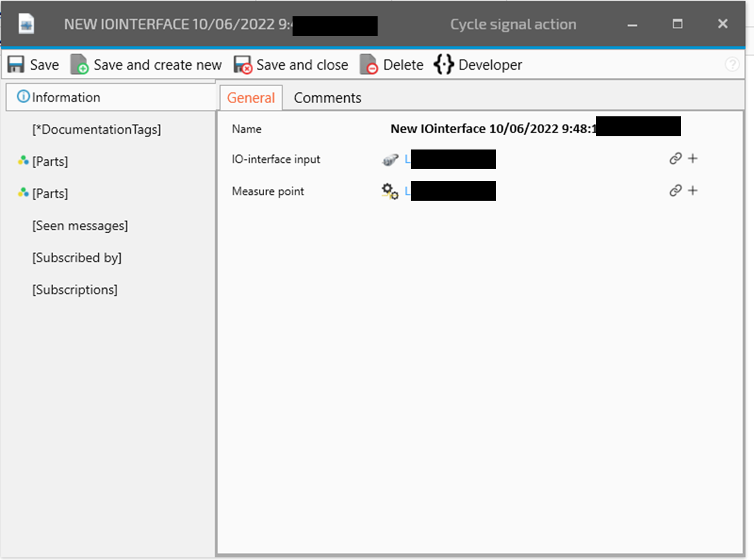Open the [Seen messages] section
754x560 pixels.
point(80,225)
